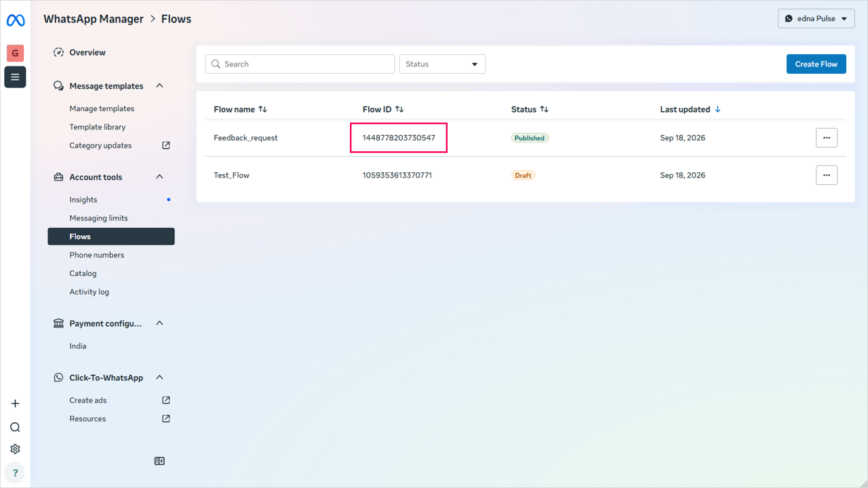Select Insights in Account tools

point(83,199)
